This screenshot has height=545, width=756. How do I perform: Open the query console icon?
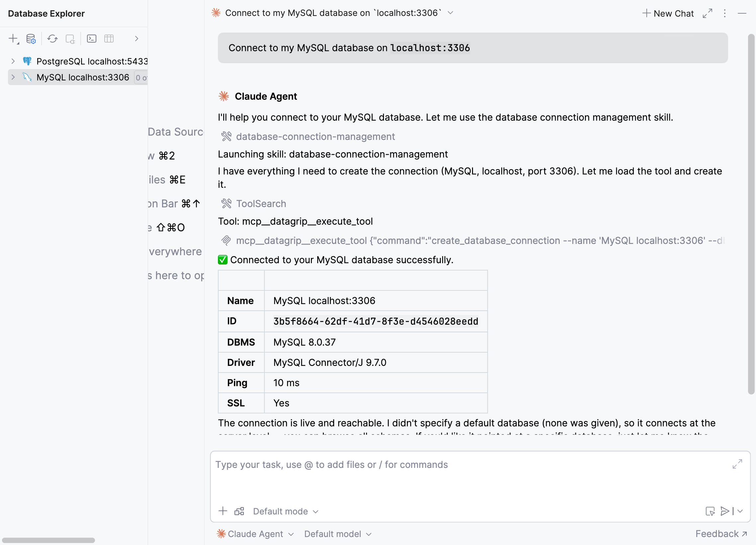coord(92,39)
